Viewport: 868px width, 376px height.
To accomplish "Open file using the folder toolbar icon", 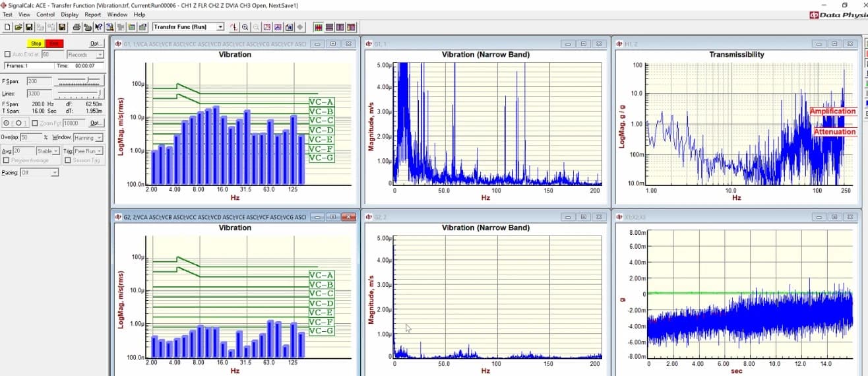I will pos(18,27).
